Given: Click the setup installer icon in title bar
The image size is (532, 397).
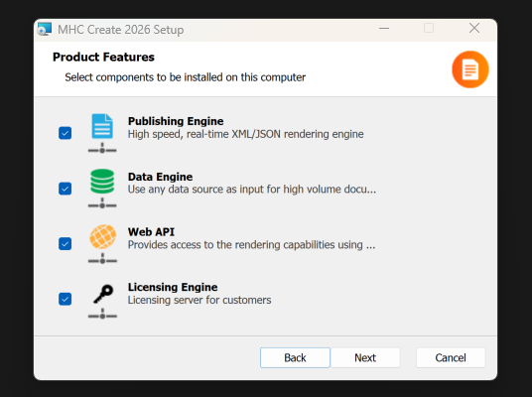Looking at the screenshot, I should coord(45,29).
